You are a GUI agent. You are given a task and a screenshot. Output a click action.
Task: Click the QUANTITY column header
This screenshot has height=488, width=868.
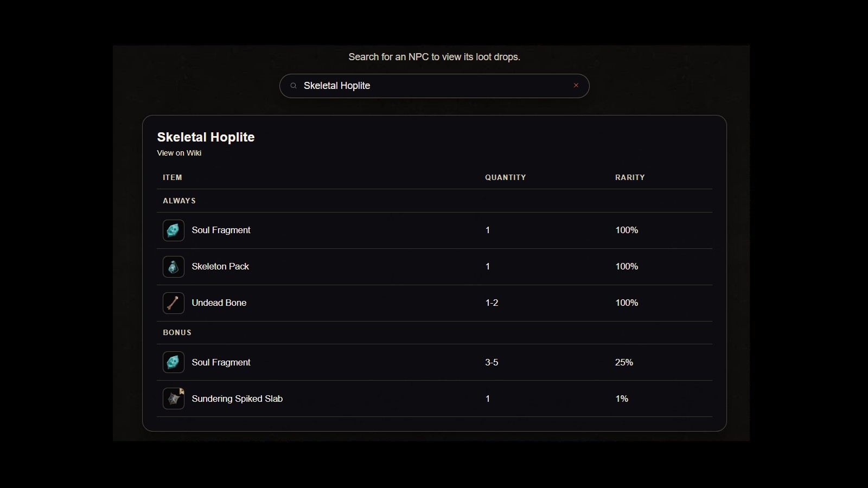505,177
